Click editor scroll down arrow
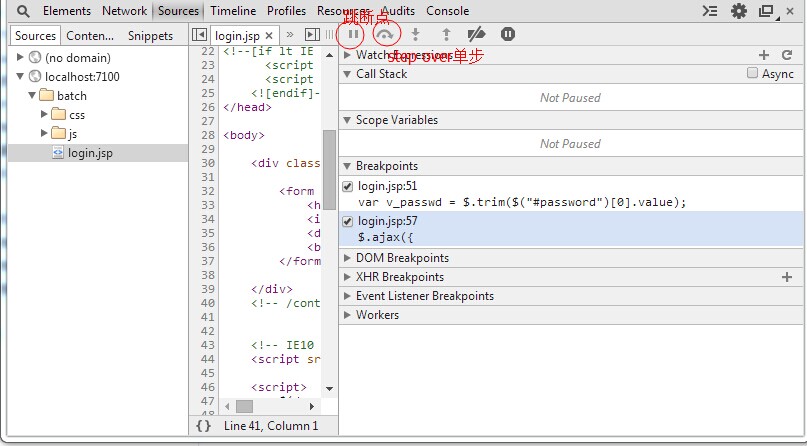The width and height of the screenshot is (807, 446). click(329, 388)
